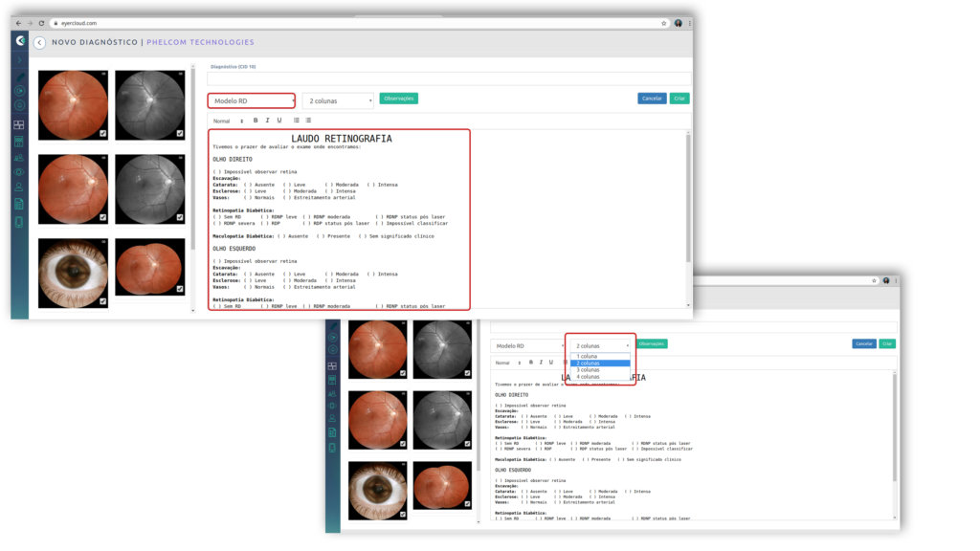Go back in the upper browser window
Viewport: 980px width, 551px height.
(x=18, y=23)
